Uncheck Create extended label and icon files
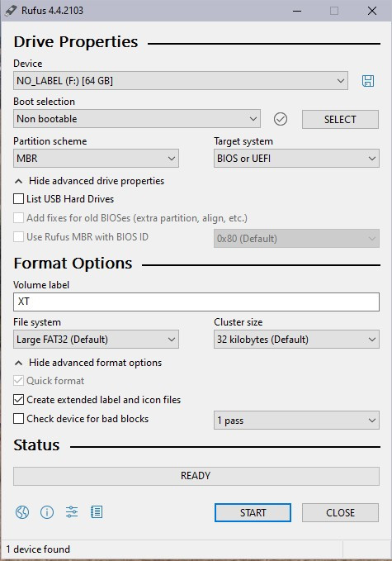Image resolution: width=392 pixels, height=561 pixels. 19,400
